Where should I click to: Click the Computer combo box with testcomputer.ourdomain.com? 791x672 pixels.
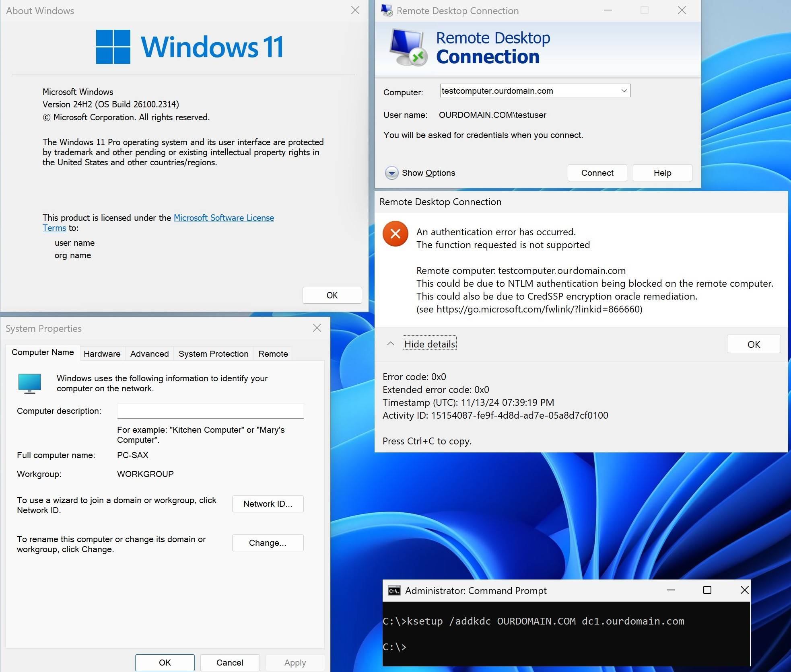point(535,91)
